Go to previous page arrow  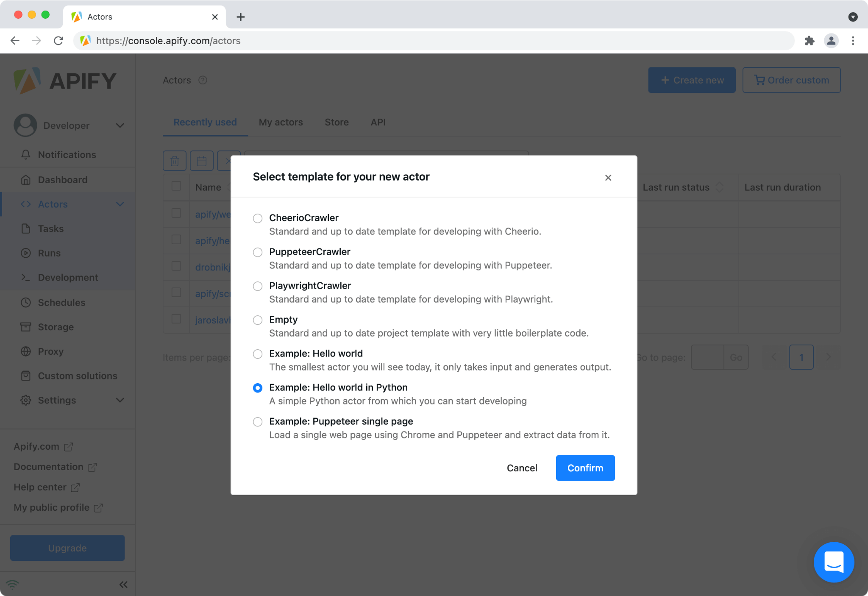coord(774,357)
